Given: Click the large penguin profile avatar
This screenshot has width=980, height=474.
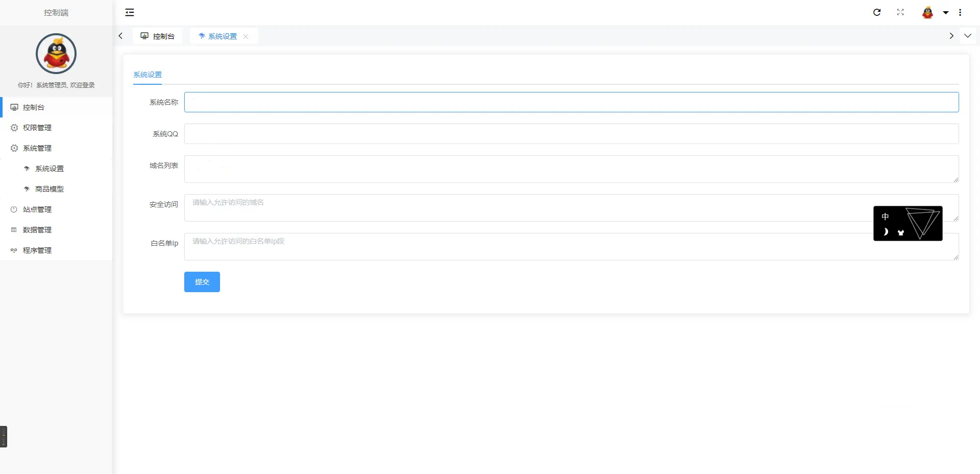Looking at the screenshot, I should click(56, 54).
